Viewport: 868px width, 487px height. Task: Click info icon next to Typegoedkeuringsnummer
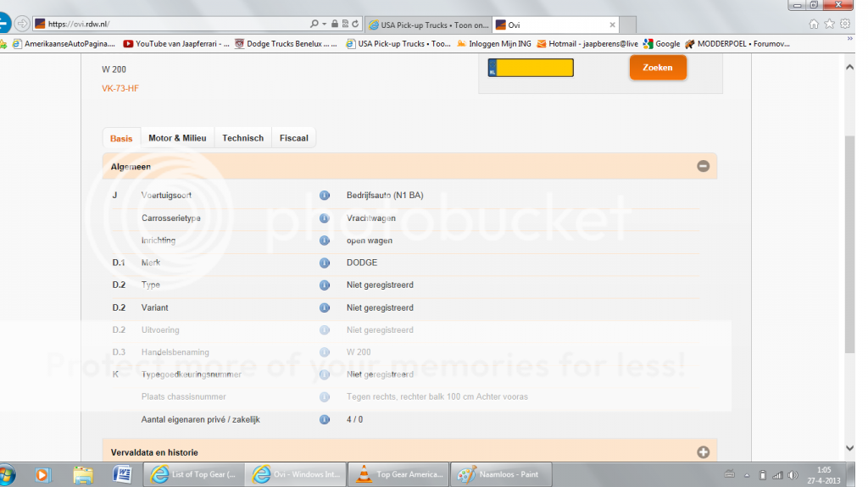point(325,374)
